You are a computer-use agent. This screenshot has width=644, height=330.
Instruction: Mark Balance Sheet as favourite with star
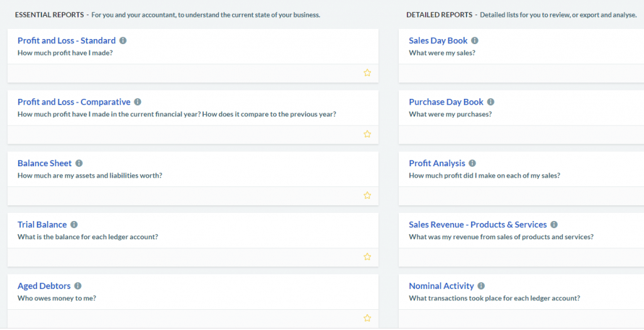coord(367,195)
